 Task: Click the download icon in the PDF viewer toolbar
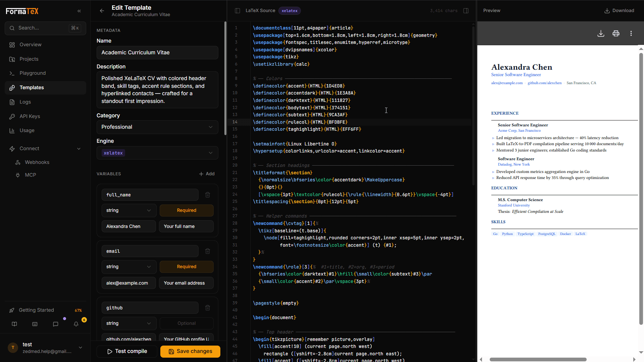pyautogui.click(x=601, y=34)
